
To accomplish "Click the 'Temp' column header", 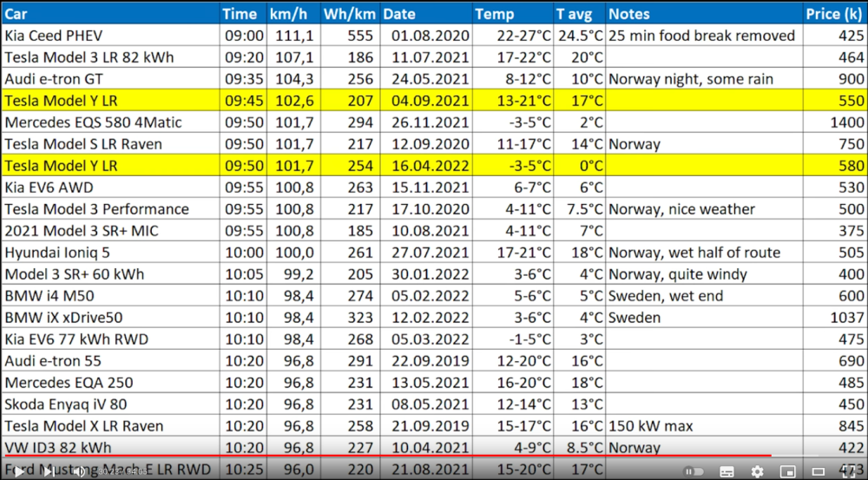I will pos(513,13).
